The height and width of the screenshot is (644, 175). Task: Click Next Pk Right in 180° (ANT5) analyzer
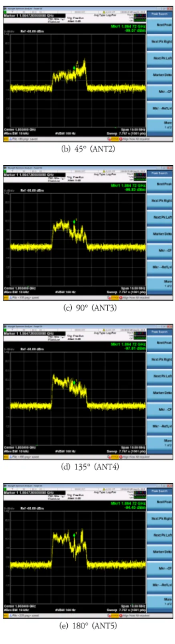(160, 518)
